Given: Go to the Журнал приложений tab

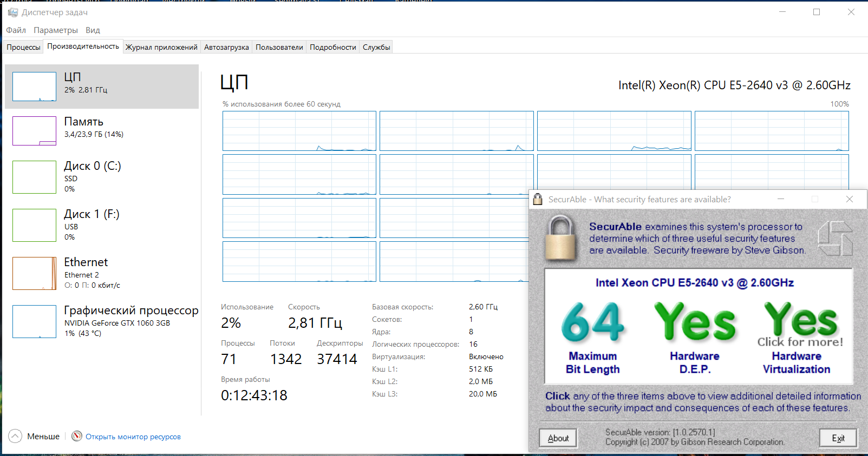Looking at the screenshot, I should pyautogui.click(x=161, y=47).
